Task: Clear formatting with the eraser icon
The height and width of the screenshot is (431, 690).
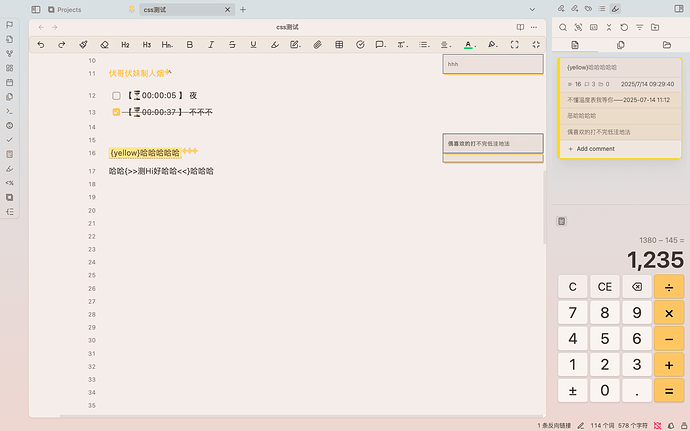Action: pyautogui.click(x=104, y=44)
